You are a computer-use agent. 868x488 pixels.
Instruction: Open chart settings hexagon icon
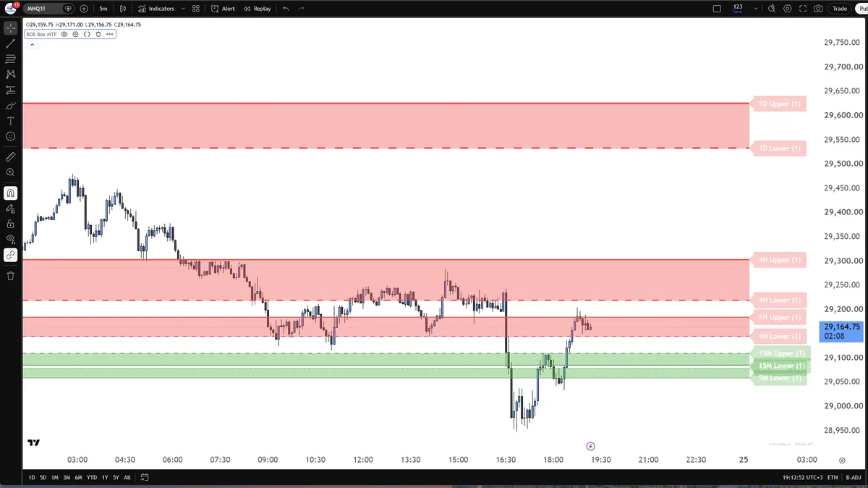click(x=788, y=9)
